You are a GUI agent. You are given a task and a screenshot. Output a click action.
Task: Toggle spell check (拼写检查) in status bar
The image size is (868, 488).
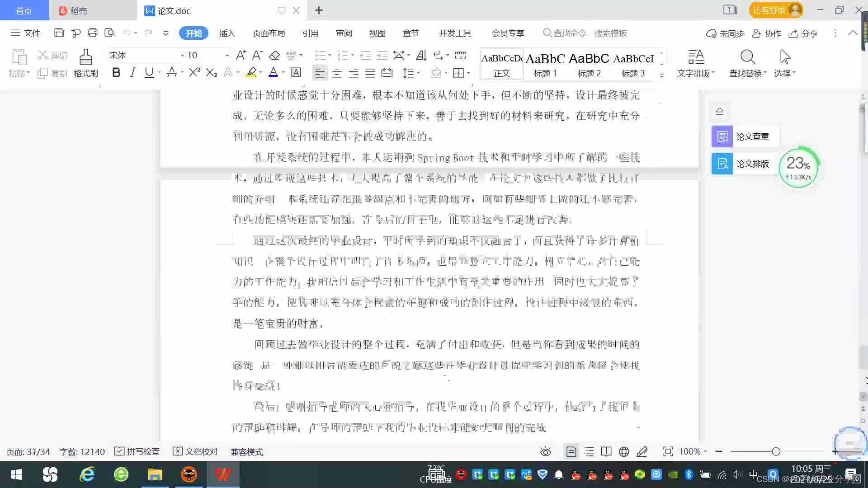(137, 451)
